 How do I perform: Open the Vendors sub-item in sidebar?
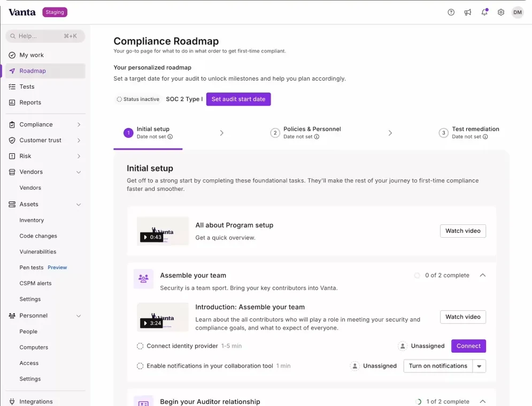point(30,188)
